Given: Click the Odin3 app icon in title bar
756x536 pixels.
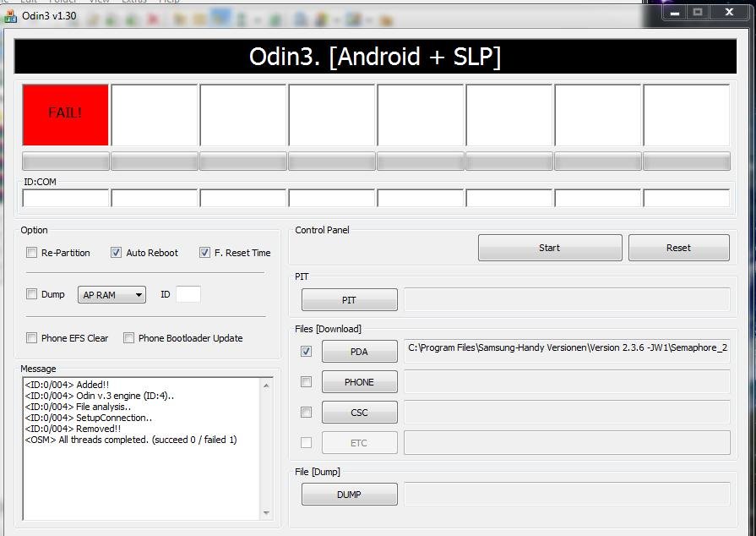Looking at the screenshot, I should 10,16.
